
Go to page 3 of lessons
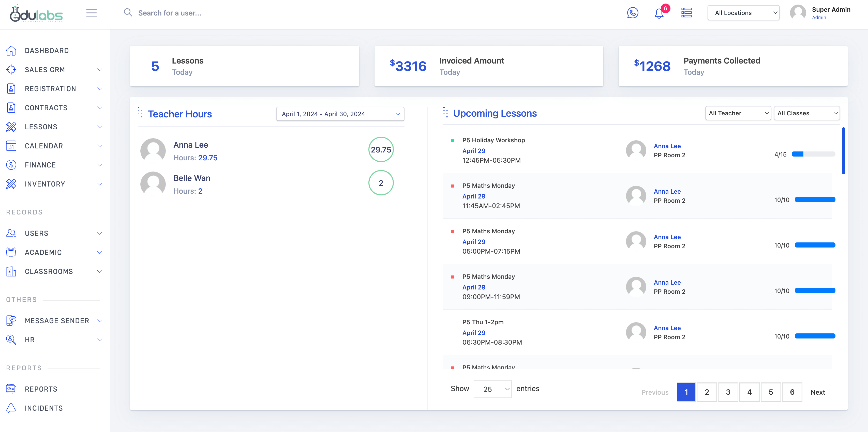tap(728, 392)
